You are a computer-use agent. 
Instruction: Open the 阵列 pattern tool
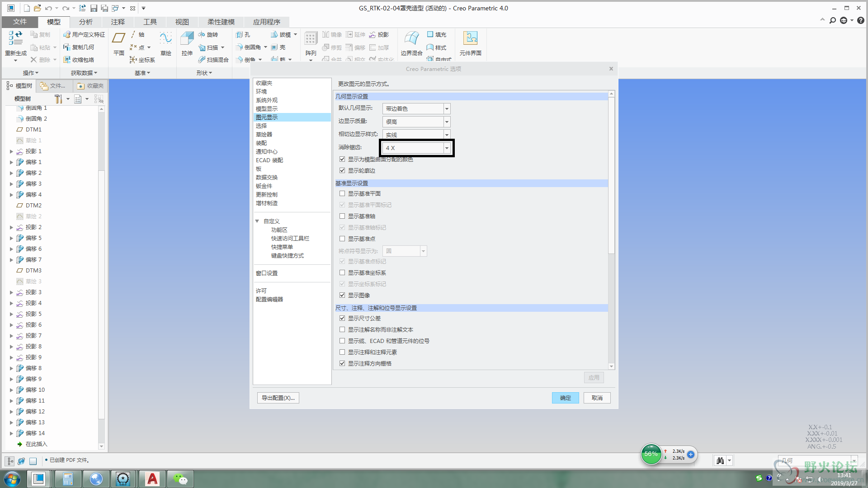pos(311,43)
